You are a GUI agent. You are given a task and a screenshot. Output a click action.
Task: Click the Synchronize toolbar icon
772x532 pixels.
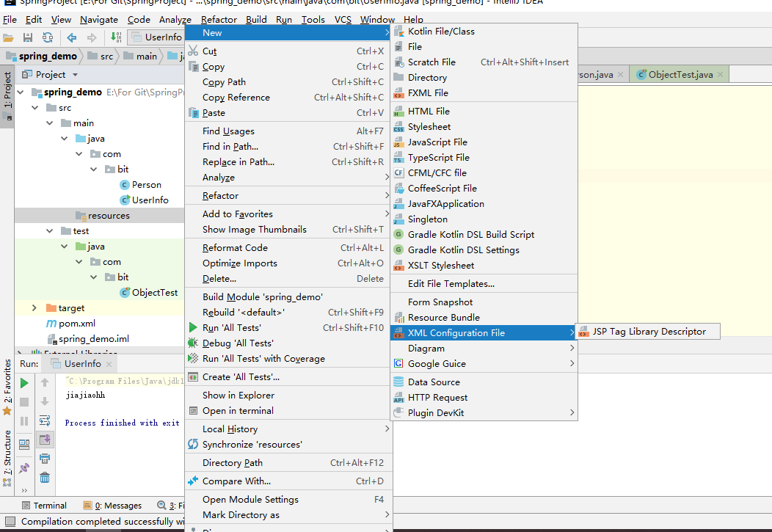click(47, 37)
